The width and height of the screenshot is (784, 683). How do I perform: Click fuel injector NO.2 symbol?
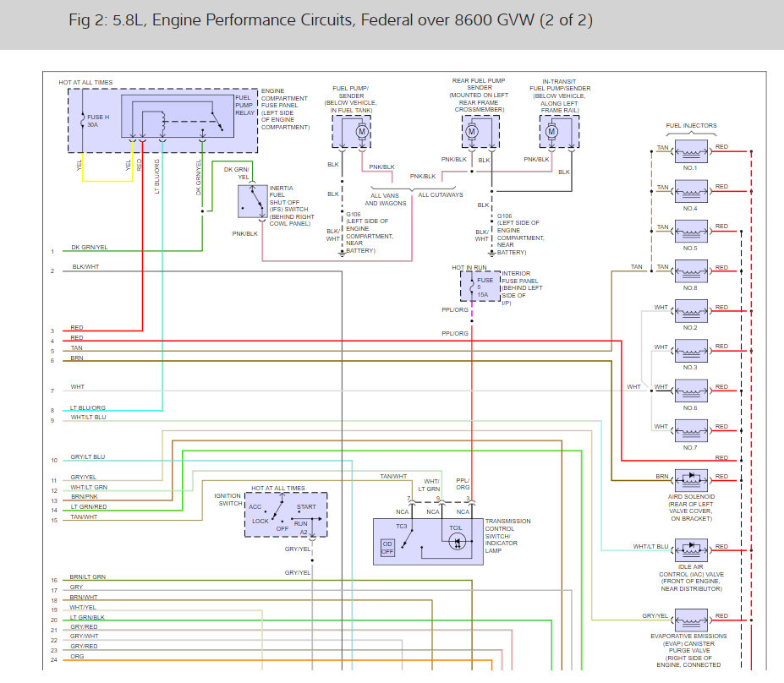point(691,311)
